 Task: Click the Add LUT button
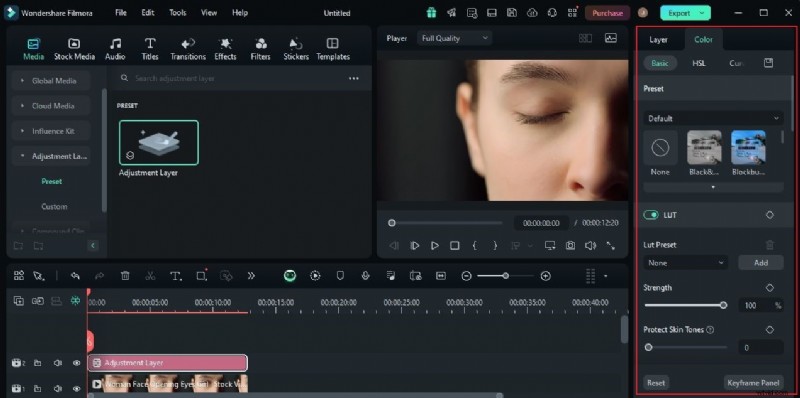pos(761,263)
